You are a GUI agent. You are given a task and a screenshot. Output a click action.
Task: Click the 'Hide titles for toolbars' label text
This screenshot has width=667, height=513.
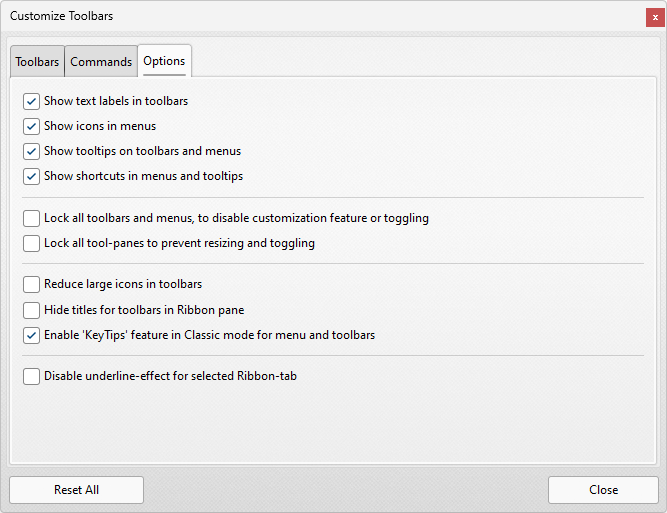(x=144, y=310)
